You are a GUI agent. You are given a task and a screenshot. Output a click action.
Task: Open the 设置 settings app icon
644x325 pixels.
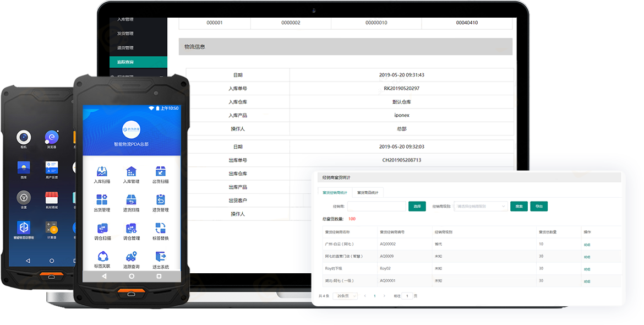pos(23,197)
